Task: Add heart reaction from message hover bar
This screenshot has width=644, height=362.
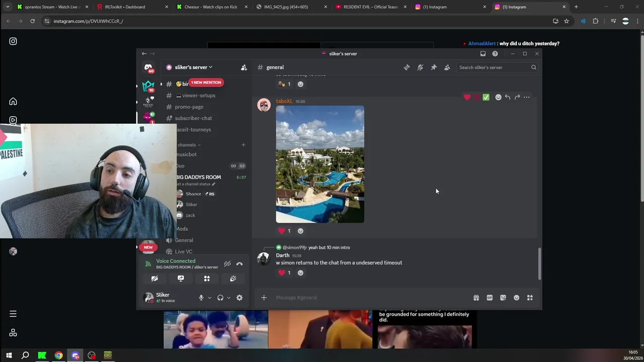Action: tap(467, 97)
